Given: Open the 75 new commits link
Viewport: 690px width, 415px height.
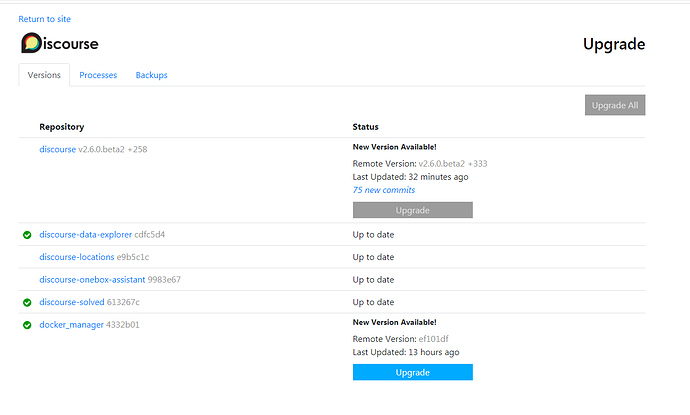Looking at the screenshot, I should point(384,190).
